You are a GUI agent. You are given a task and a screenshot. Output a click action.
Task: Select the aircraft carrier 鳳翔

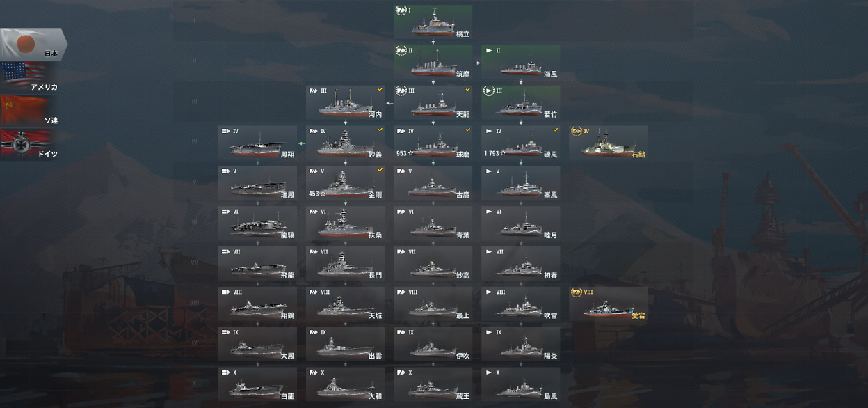pyautogui.click(x=257, y=143)
